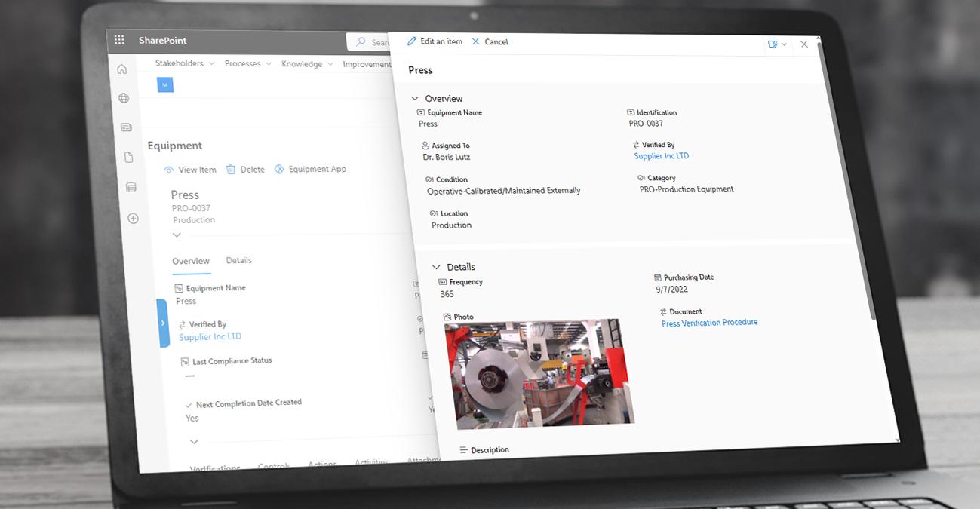
Task: Expand chevron below Next Completion Date
Action: point(194,442)
